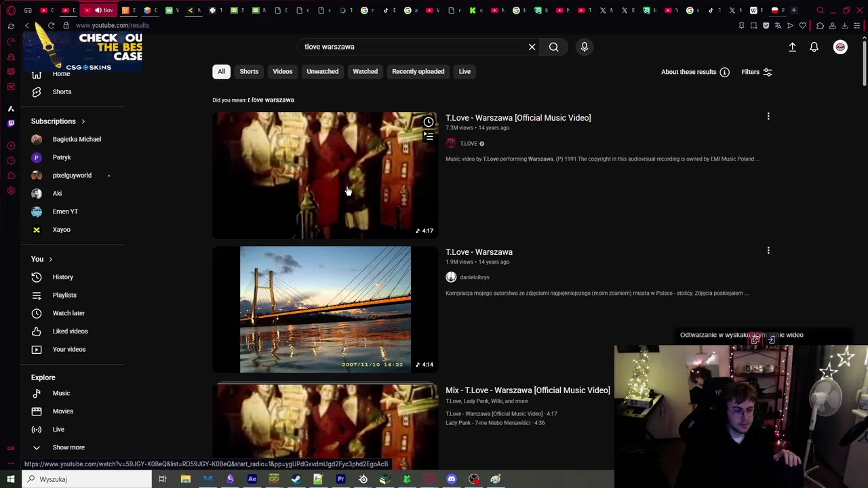Click the 't love warszawa' suggestion link
The height and width of the screenshot is (488, 868).
(x=271, y=100)
